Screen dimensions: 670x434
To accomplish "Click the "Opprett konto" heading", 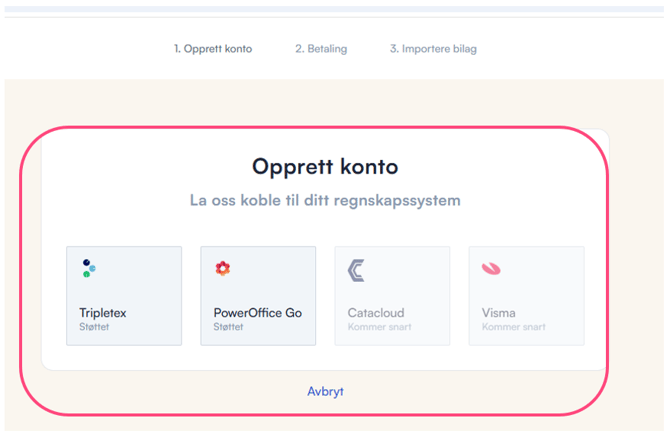I will point(325,166).
